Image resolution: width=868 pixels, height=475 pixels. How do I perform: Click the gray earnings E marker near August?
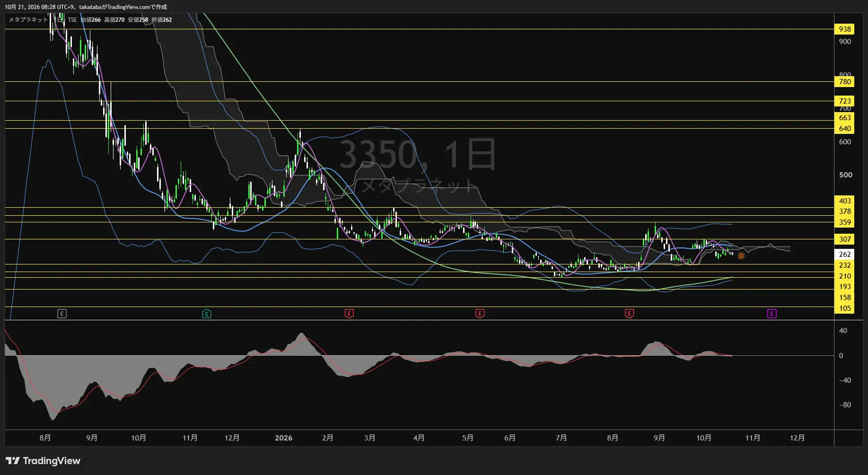click(x=62, y=313)
